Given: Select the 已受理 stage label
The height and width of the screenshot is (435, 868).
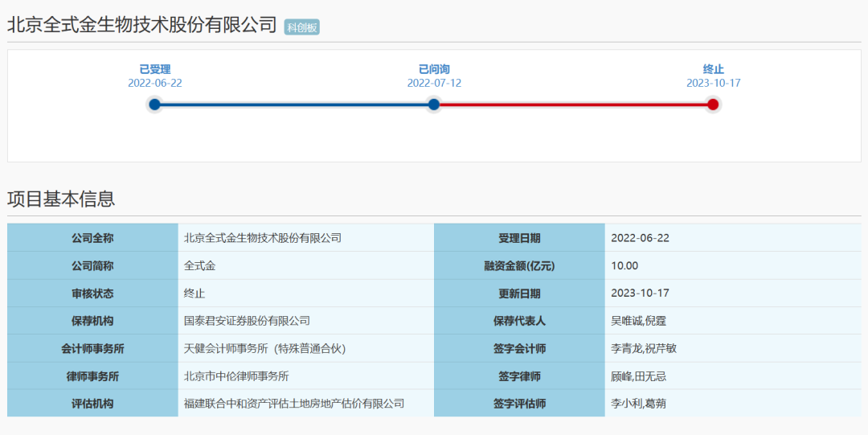Looking at the screenshot, I should (x=155, y=69).
